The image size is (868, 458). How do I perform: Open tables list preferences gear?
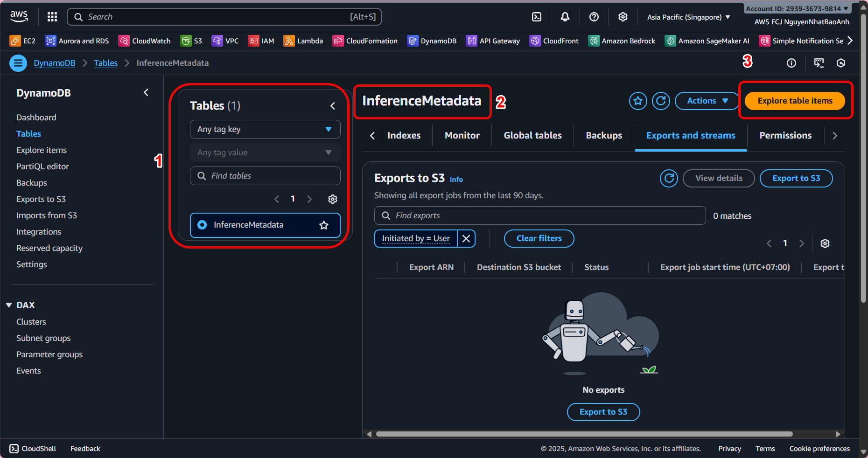[333, 199]
